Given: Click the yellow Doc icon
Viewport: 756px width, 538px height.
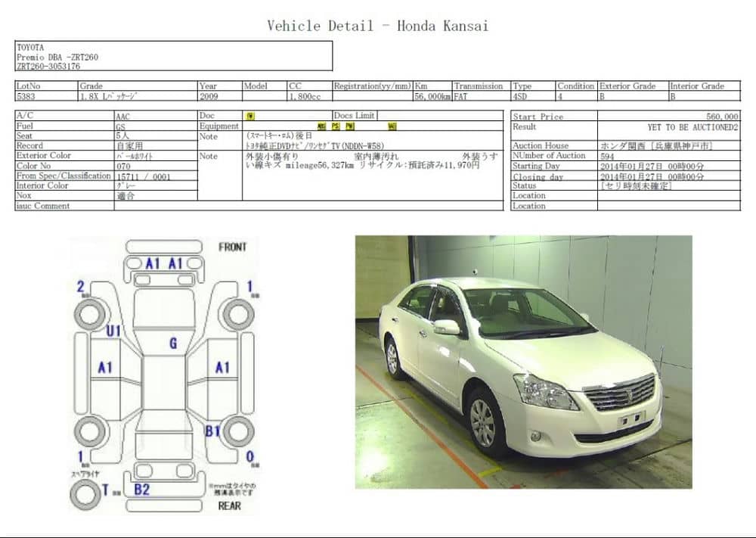Looking at the screenshot, I should coord(250,117).
